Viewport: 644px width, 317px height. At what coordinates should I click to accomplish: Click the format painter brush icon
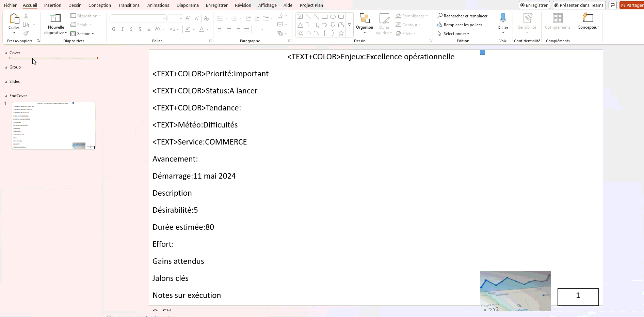pyautogui.click(x=26, y=33)
